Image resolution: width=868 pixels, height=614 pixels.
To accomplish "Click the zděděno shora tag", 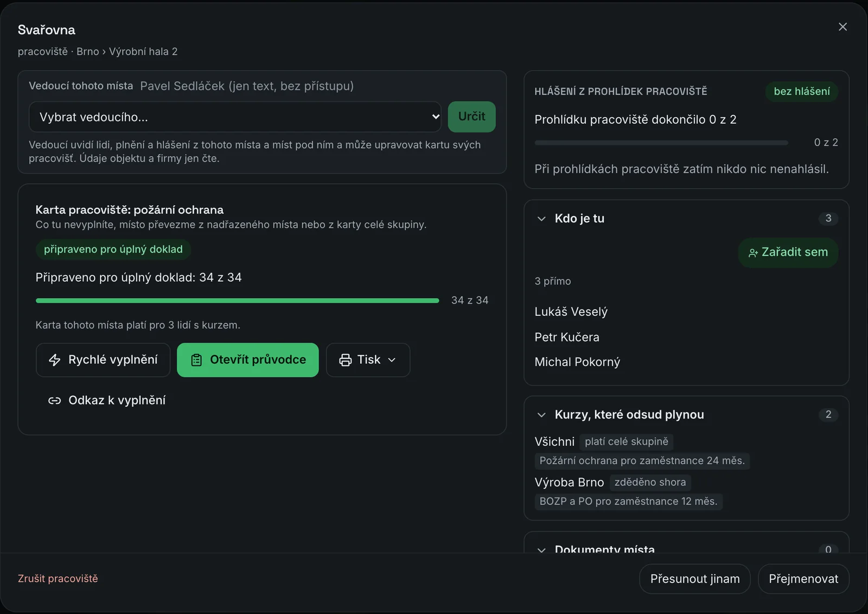I will tap(650, 482).
